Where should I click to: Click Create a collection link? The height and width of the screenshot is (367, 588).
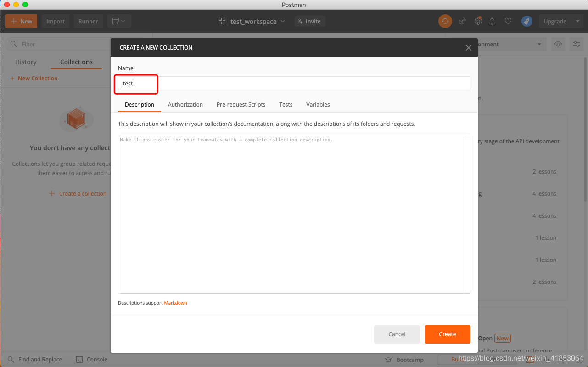tap(78, 194)
